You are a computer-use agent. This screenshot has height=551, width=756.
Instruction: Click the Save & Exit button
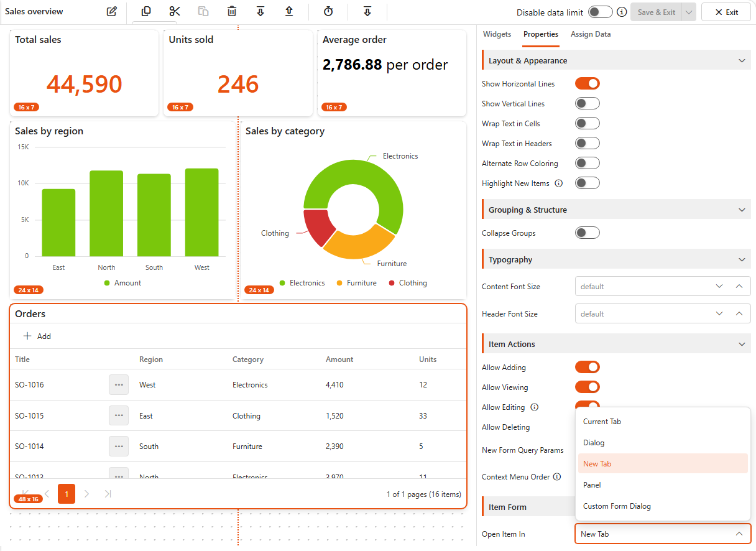(x=657, y=12)
